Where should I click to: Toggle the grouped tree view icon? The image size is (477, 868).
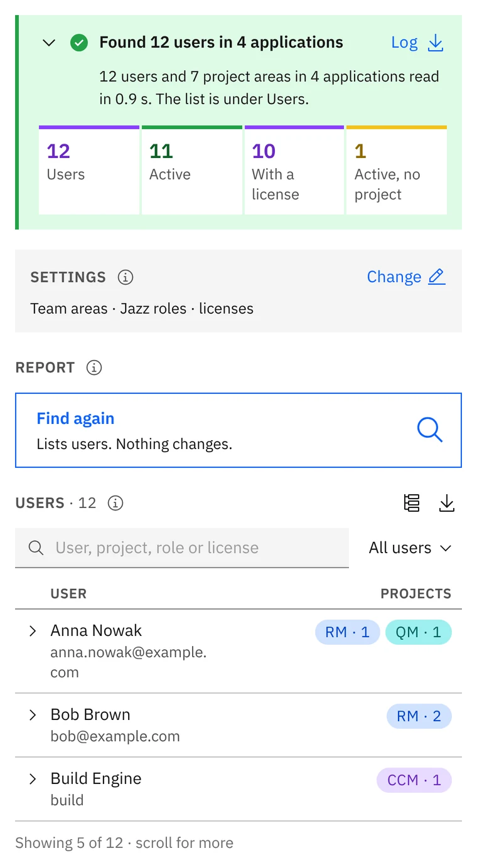click(412, 503)
